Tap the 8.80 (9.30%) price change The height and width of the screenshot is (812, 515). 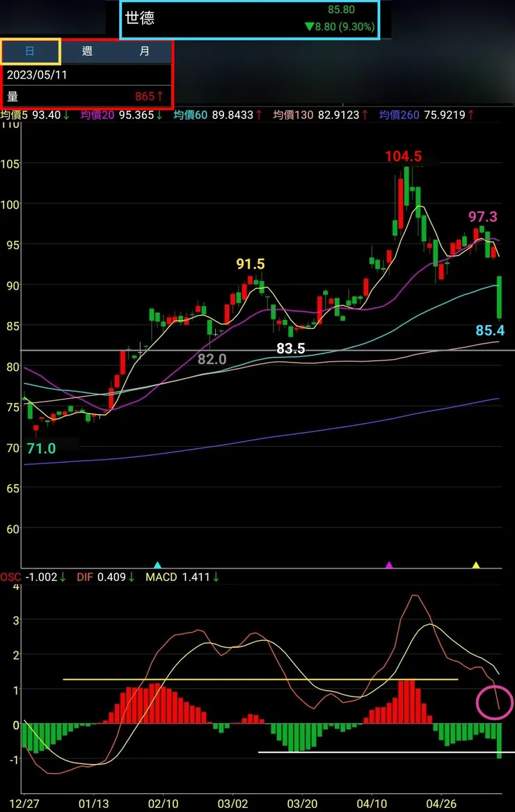pyautogui.click(x=340, y=26)
